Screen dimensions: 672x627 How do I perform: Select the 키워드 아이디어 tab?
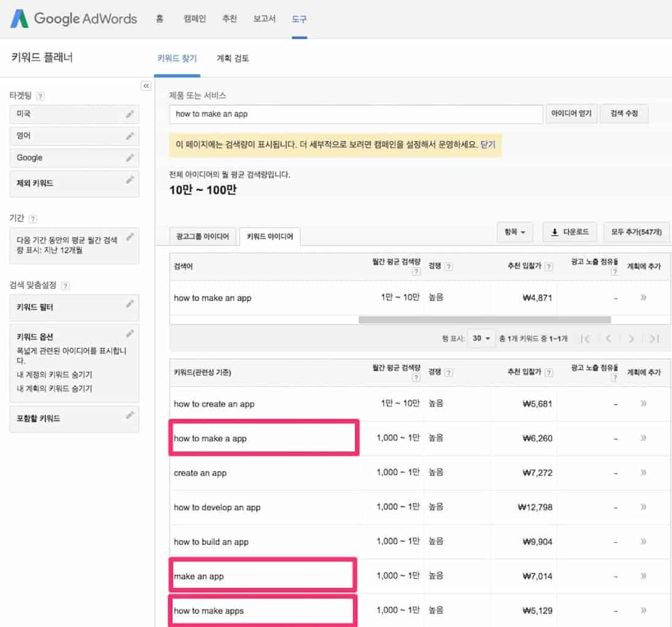[270, 236]
